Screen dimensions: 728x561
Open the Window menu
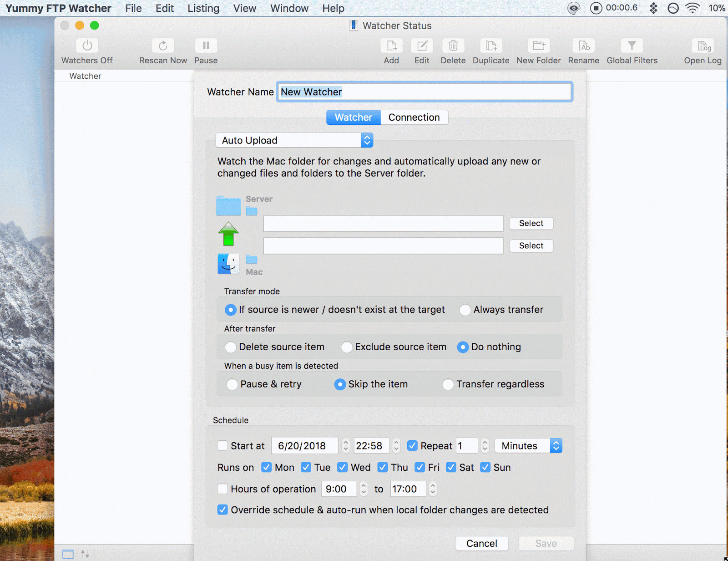[x=289, y=8]
